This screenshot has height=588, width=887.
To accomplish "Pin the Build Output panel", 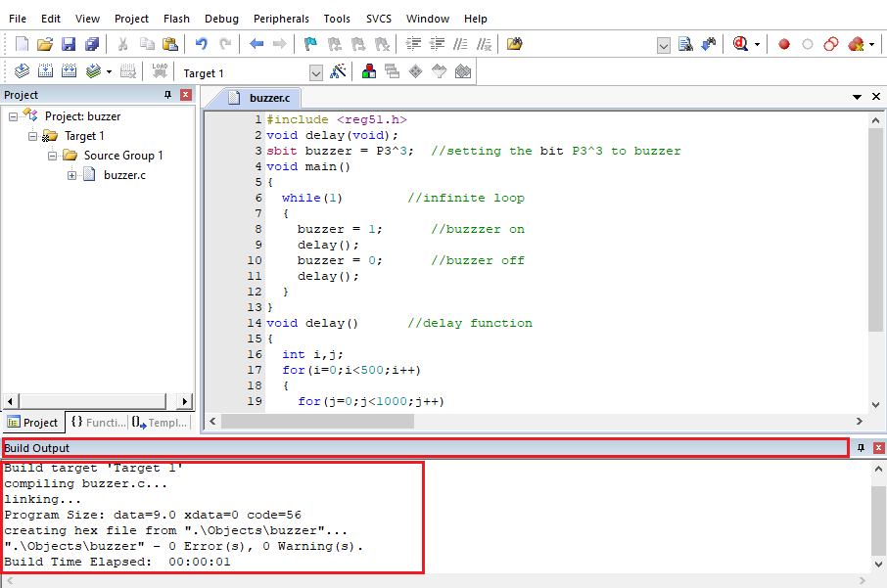I will click(861, 448).
